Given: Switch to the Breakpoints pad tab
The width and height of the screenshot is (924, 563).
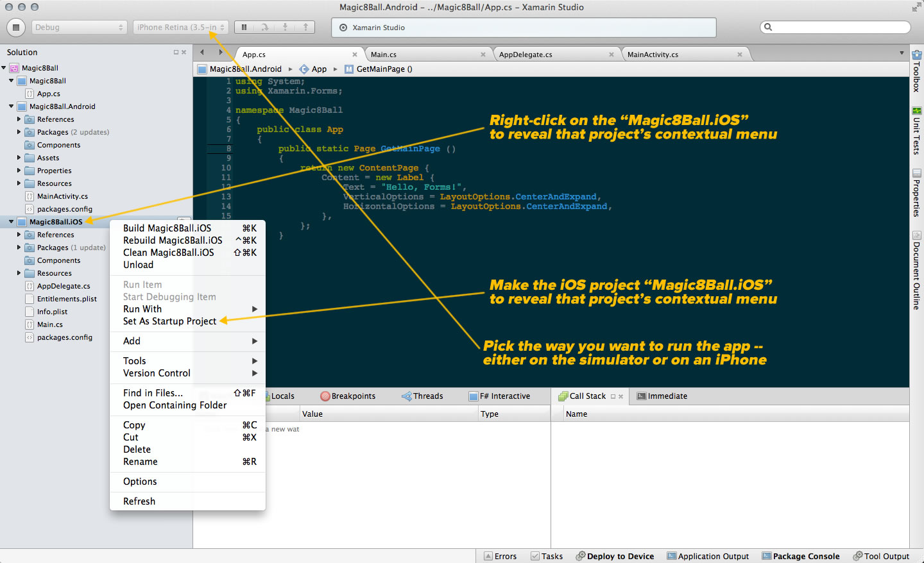Looking at the screenshot, I should pos(348,396).
